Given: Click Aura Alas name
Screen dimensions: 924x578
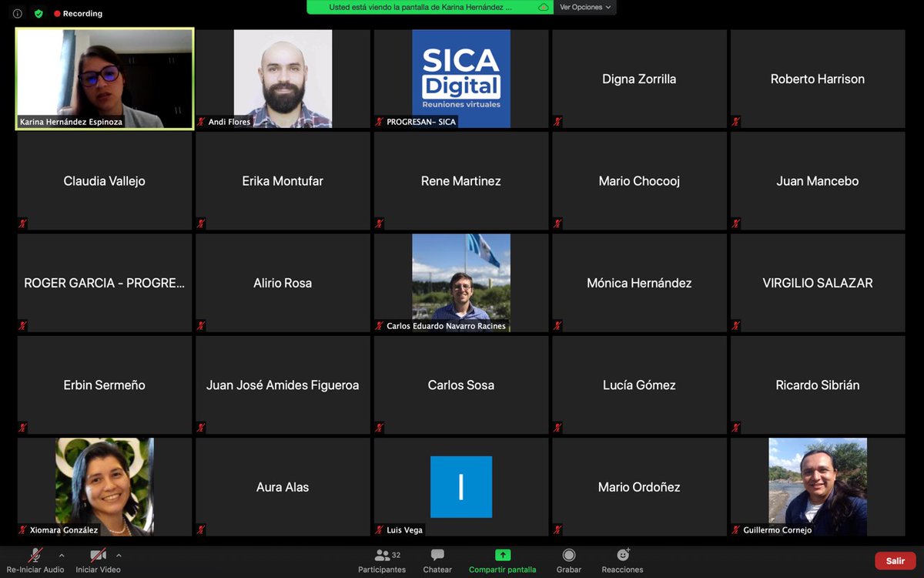Looking at the screenshot, I should coord(283,487).
